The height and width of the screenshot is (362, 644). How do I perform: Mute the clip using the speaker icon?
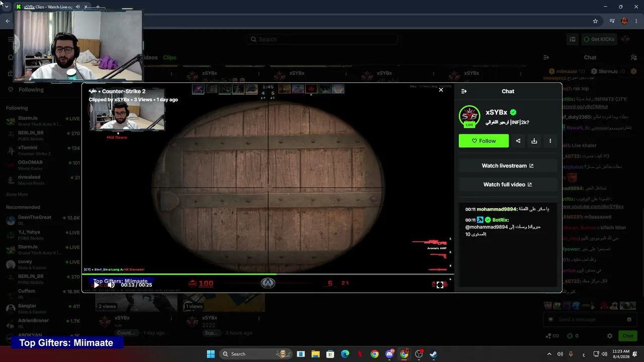pyautogui.click(x=111, y=285)
